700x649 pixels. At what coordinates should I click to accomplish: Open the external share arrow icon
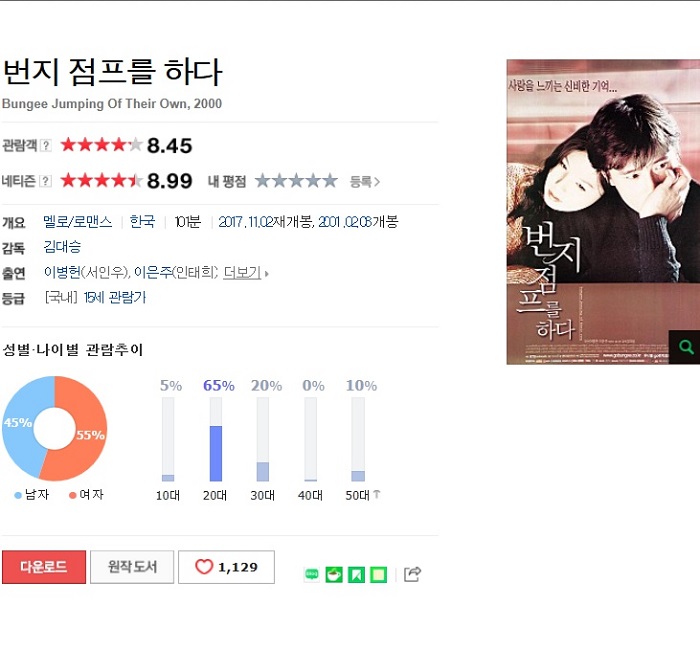(x=412, y=574)
